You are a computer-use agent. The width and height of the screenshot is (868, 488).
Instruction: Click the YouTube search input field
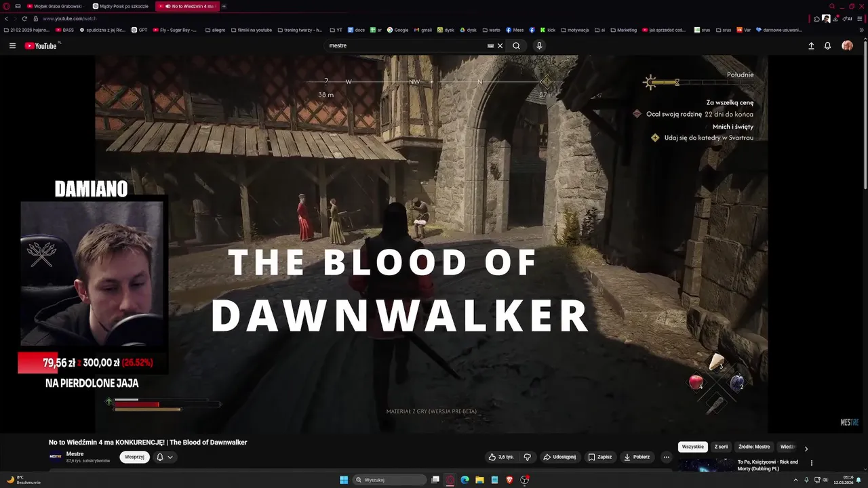pos(407,46)
